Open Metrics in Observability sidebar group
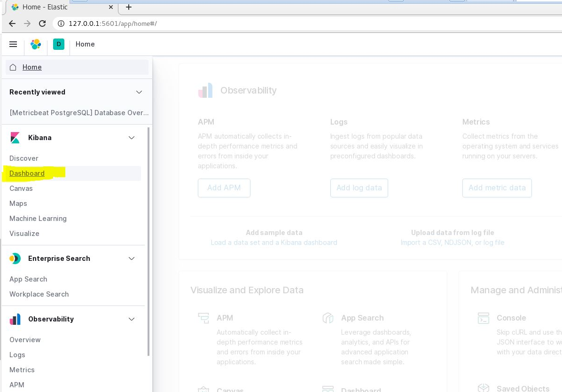 pyautogui.click(x=22, y=370)
